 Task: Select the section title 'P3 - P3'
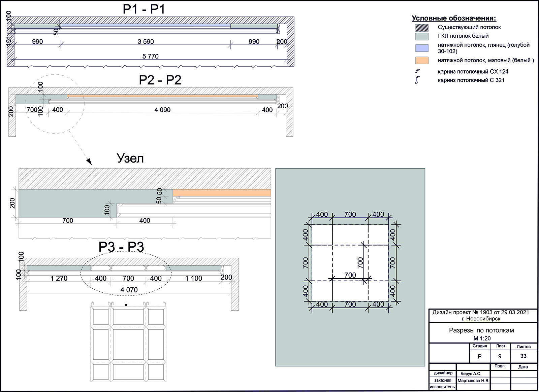tap(121, 247)
